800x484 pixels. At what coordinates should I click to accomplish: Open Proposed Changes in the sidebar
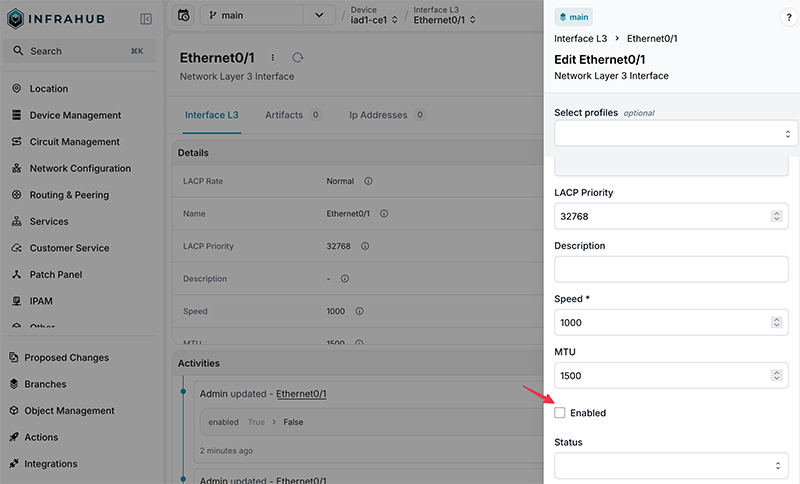67,358
